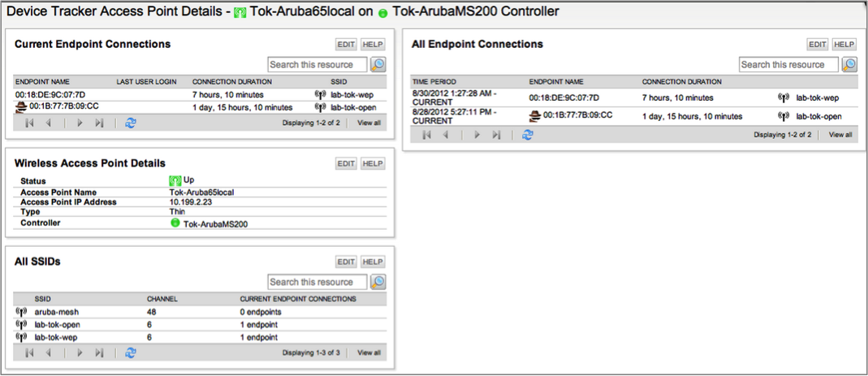Click Channel column header in All SSIDs
This screenshot has height=376, width=868.
[162, 299]
